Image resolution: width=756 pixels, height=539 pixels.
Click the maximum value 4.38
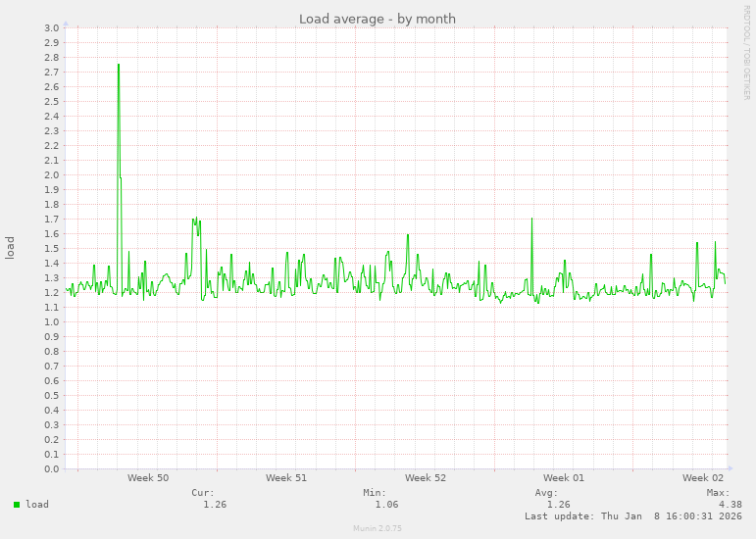tap(730, 505)
